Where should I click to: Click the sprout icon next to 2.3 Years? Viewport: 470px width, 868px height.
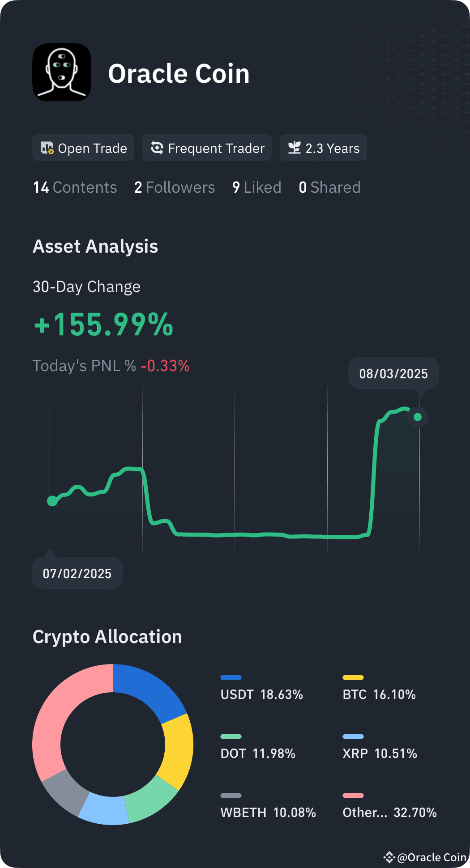(295, 148)
